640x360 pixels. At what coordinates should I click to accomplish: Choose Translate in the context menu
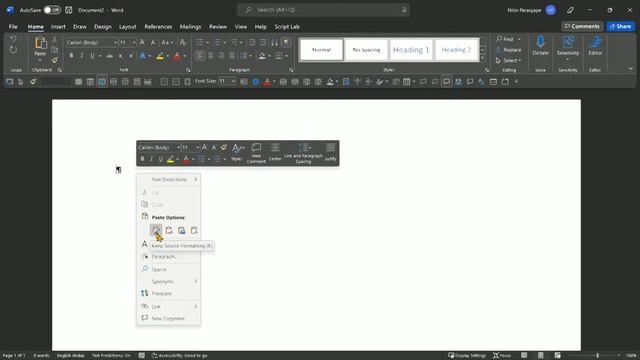pos(169,293)
